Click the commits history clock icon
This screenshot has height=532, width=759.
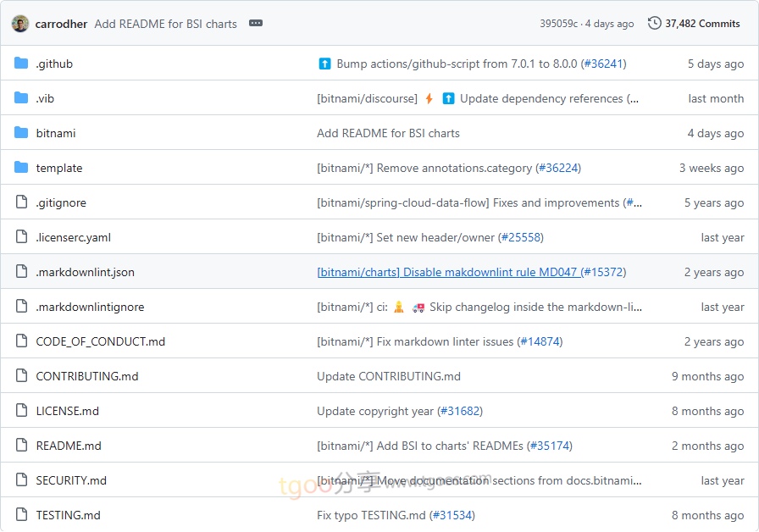click(x=655, y=24)
